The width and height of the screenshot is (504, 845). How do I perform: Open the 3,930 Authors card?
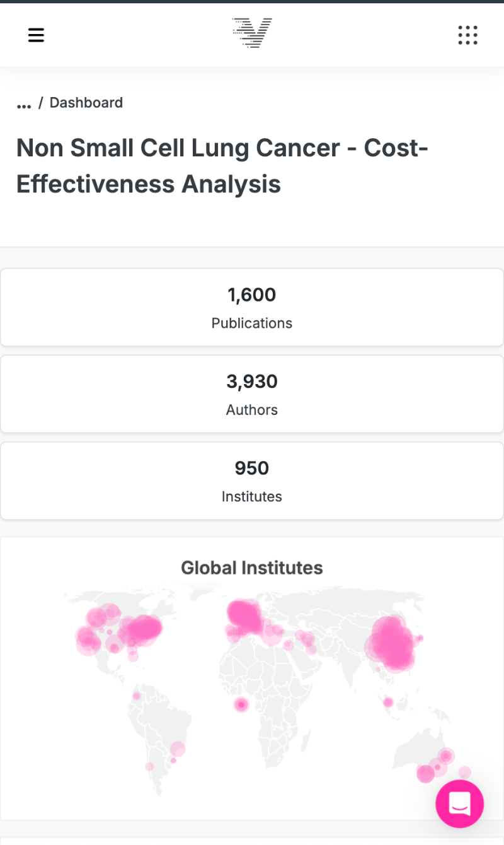click(x=252, y=393)
